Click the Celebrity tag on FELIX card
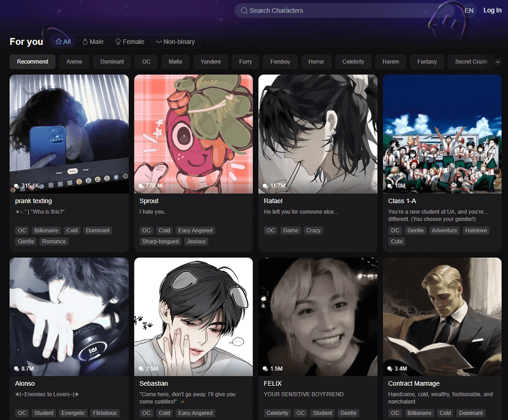The image size is (508, 420). pyautogui.click(x=277, y=413)
